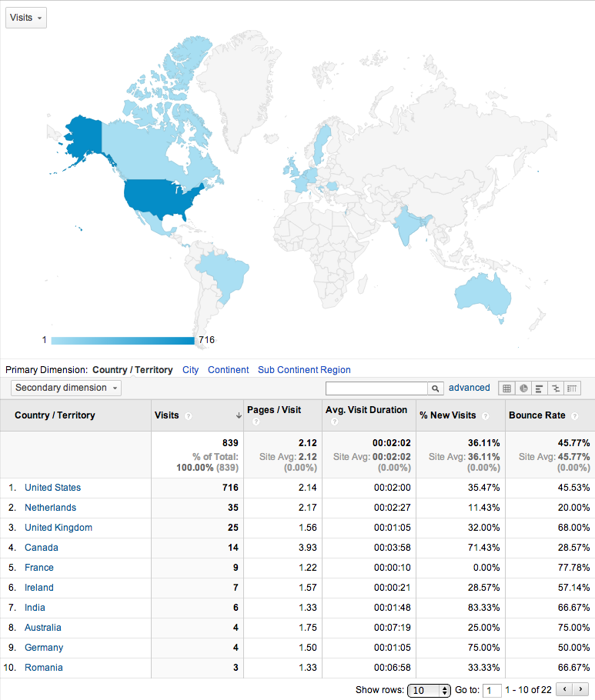Click India on the world map
Image resolution: width=595 pixels, height=700 pixels.
click(x=407, y=225)
